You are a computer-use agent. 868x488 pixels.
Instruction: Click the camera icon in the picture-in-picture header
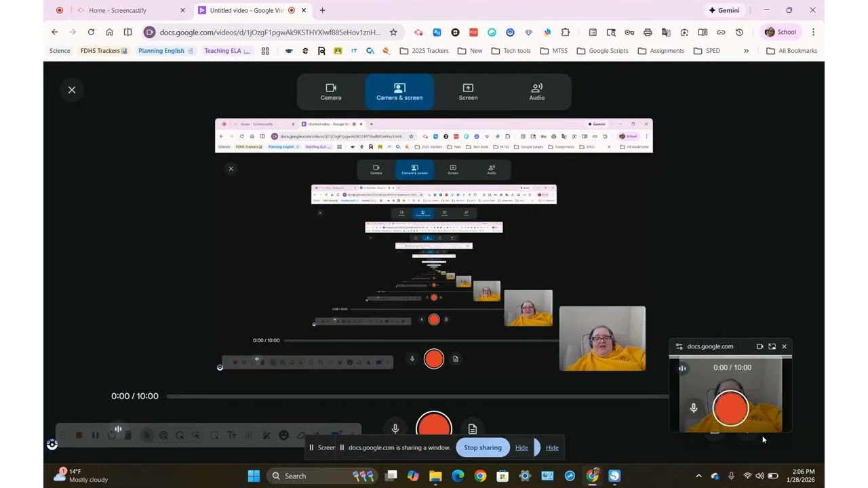coord(759,346)
